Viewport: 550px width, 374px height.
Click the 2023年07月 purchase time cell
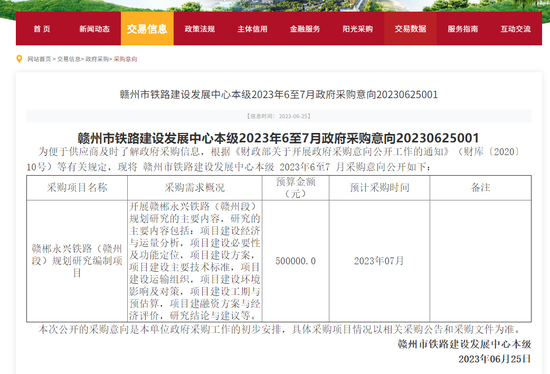pyautogui.click(x=379, y=261)
